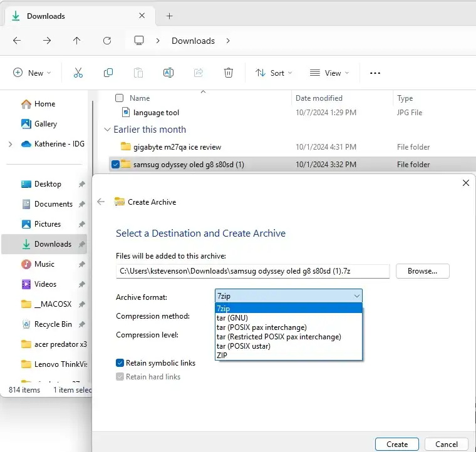Click the Rename icon in toolbar

coord(168,73)
